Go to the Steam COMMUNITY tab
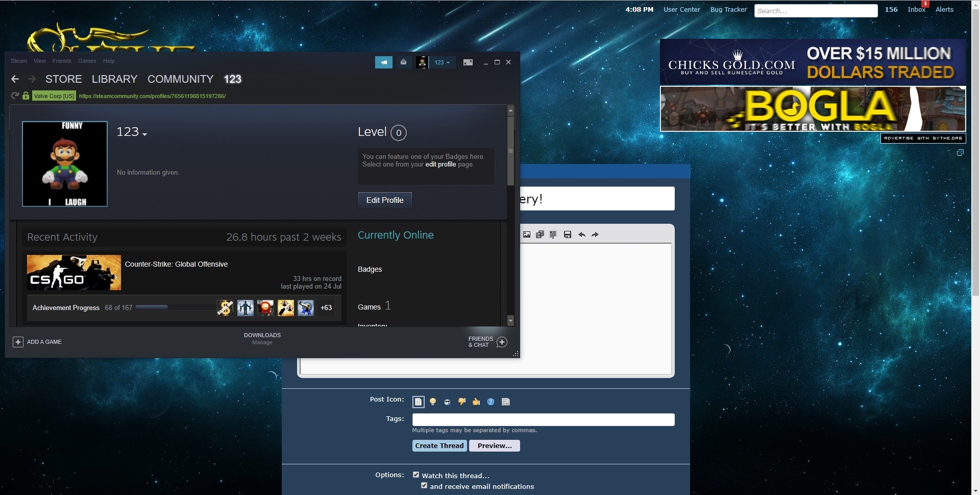Image resolution: width=980 pixels, height=495 pixels. click(181, 79)
